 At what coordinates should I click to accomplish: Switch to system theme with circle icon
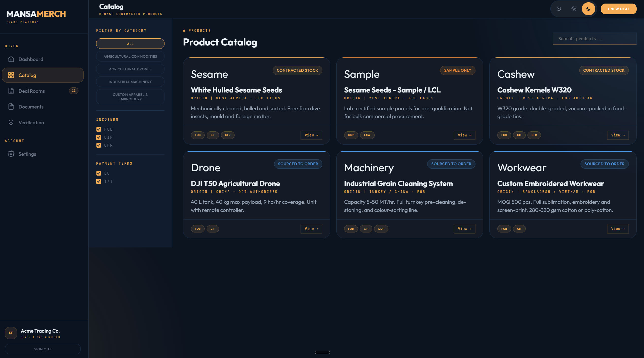(558, 9)
